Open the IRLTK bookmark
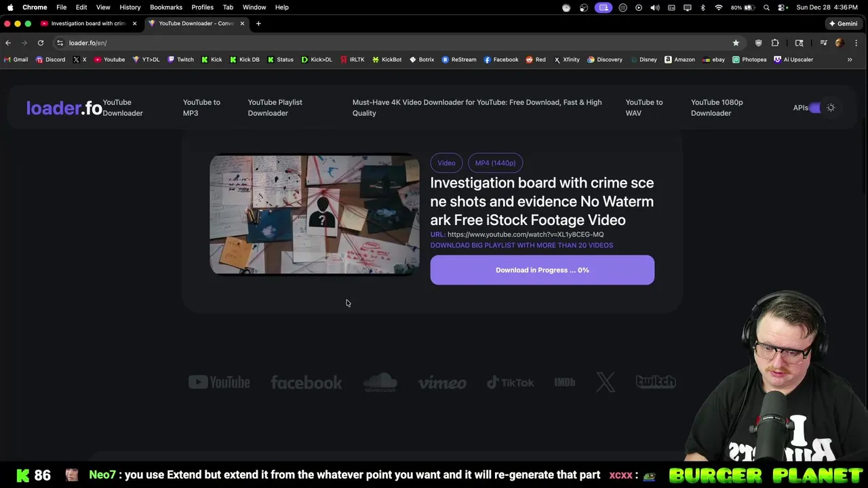Viewport: 868px width, 488px height. point(353,60)
